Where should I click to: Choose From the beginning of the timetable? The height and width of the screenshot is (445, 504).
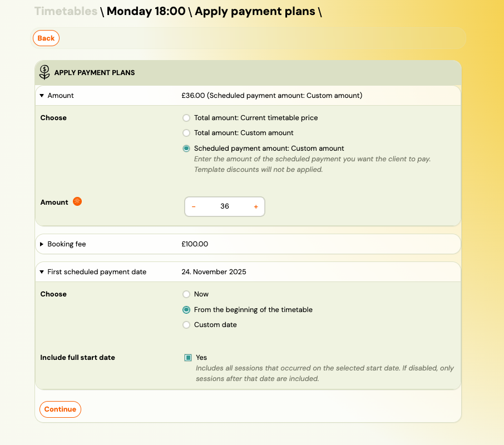[x=186, y=310]
